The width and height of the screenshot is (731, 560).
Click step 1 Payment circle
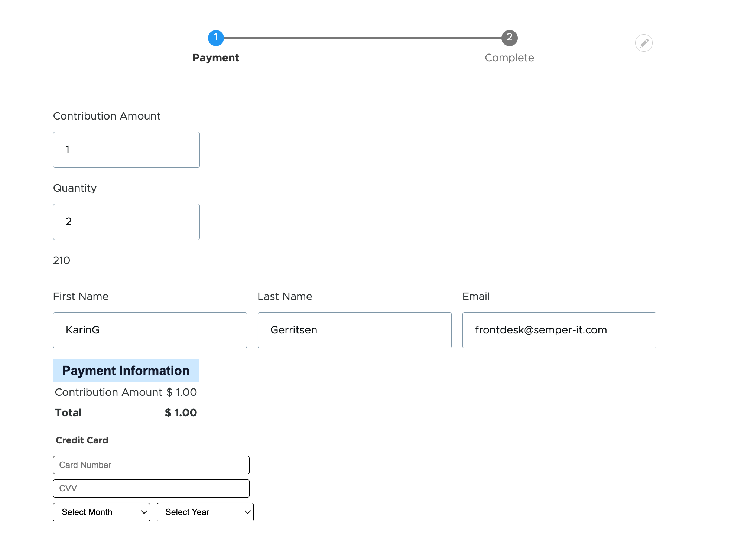point(216,37)
